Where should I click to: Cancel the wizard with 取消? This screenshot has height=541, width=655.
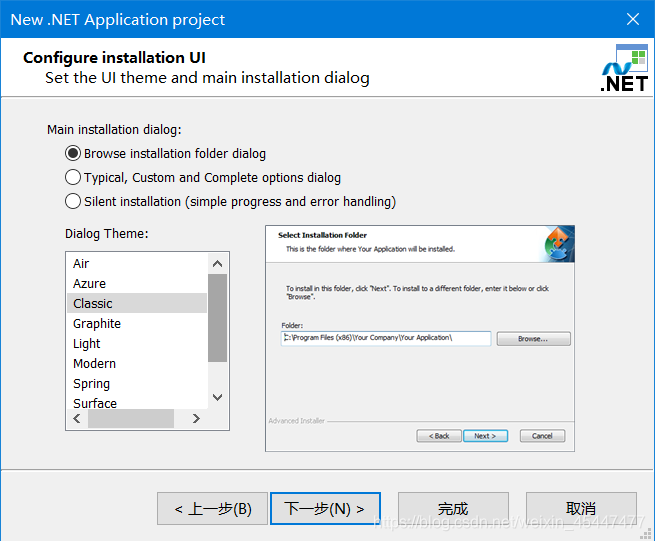(x=581, y=508)
